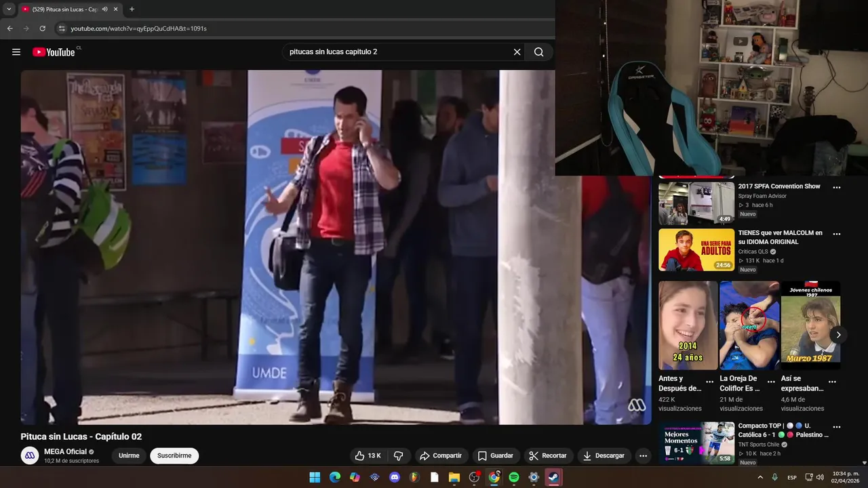Open File Explorer from the taskbar
Image resolution: width=868 pixels, height=488 pixels.
(x=454, y=477)
